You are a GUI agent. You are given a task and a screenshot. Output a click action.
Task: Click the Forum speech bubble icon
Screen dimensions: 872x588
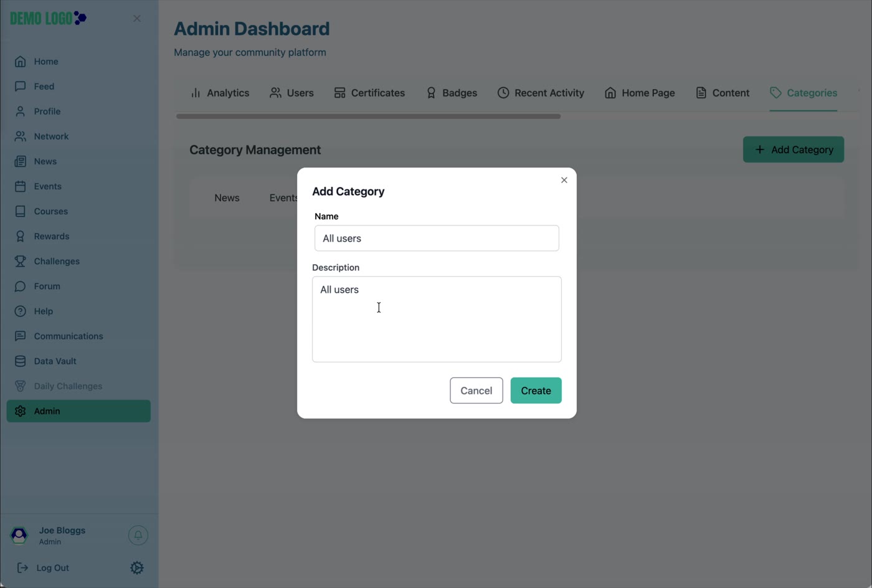21,286
